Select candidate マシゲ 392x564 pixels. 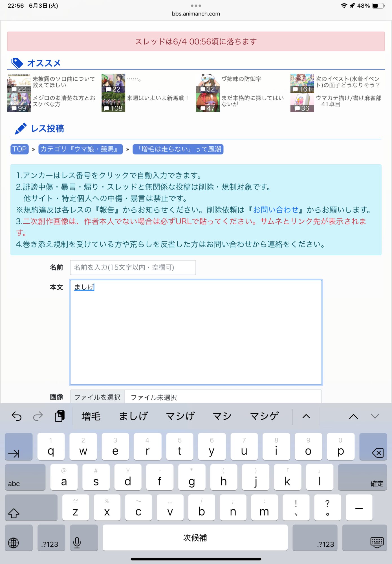pyautogui.click(x=265, y=416)
